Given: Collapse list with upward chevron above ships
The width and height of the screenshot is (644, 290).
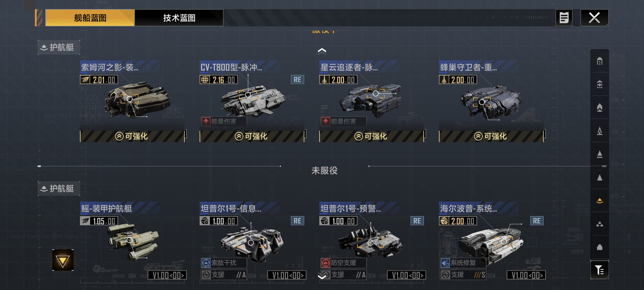Looking at the screenshot, I should [322, 51].
